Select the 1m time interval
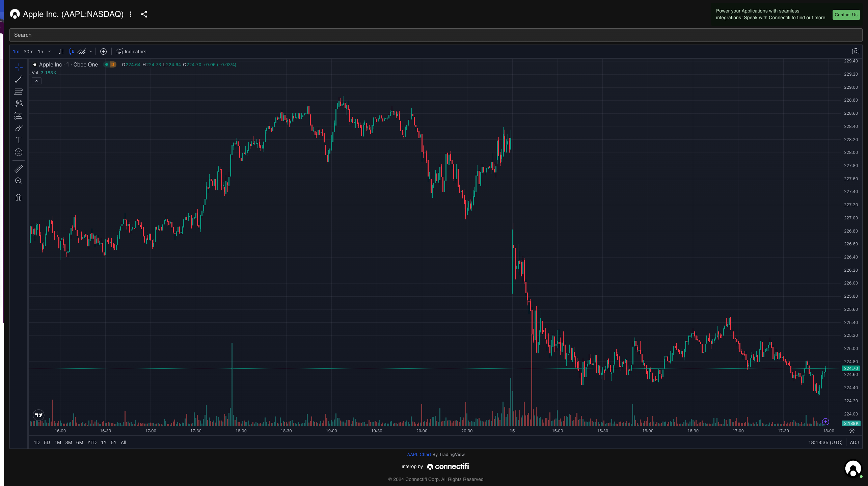Screen dimensions: 868x486 [16, 52]
